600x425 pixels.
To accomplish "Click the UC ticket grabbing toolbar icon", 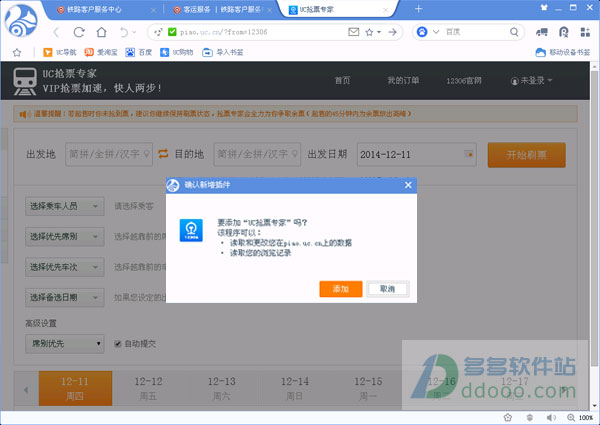I will tap(564, 33).
